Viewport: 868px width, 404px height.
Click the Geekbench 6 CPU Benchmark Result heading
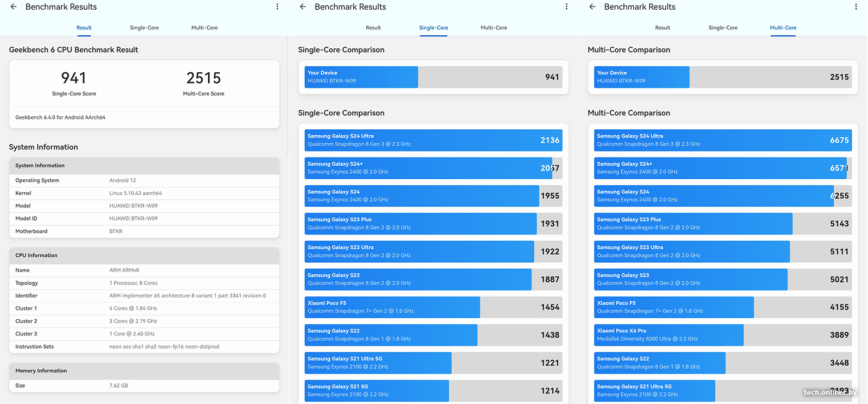(74, 50)
